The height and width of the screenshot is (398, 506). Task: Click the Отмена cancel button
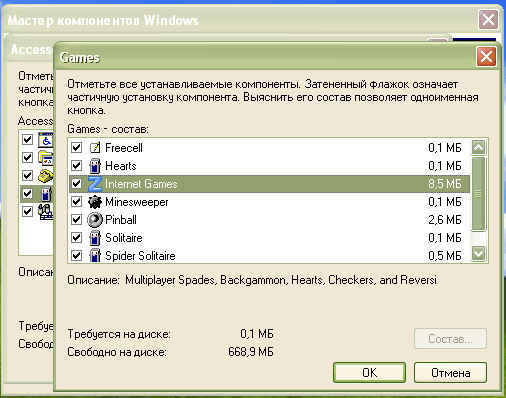click(x=450, y=373)
